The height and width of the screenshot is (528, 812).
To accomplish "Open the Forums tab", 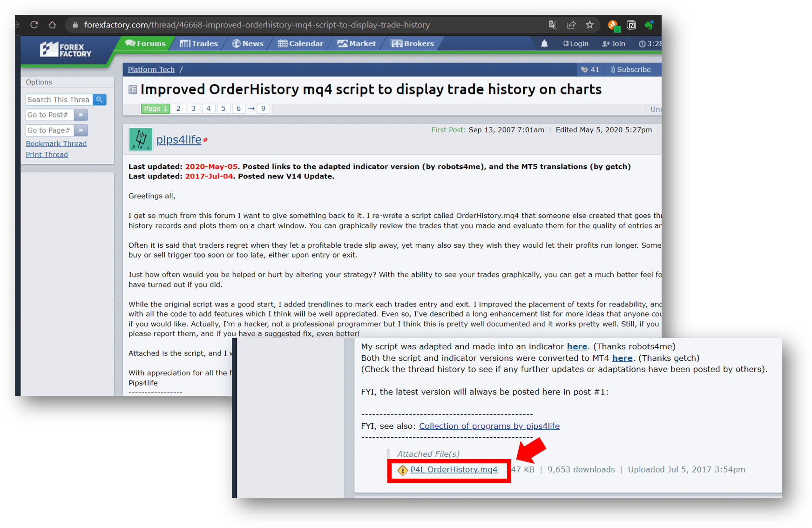I will (146, 43).
